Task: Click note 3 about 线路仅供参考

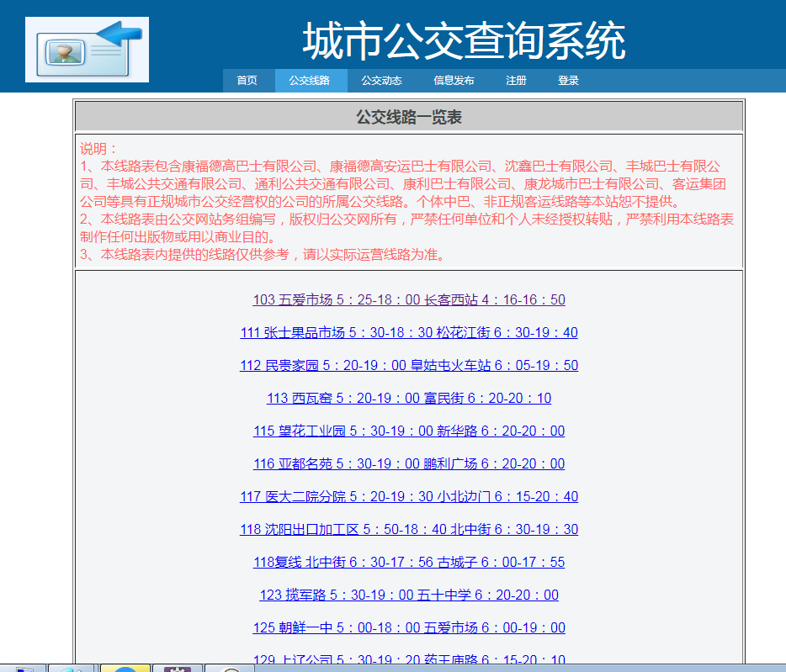Action: click(x=263, y=255)
